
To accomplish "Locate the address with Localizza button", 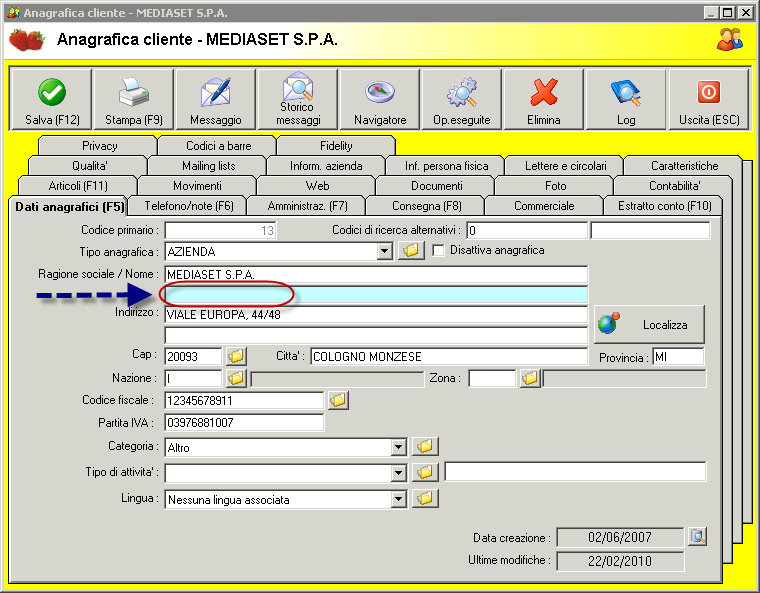I will click(x=649, y=324).
